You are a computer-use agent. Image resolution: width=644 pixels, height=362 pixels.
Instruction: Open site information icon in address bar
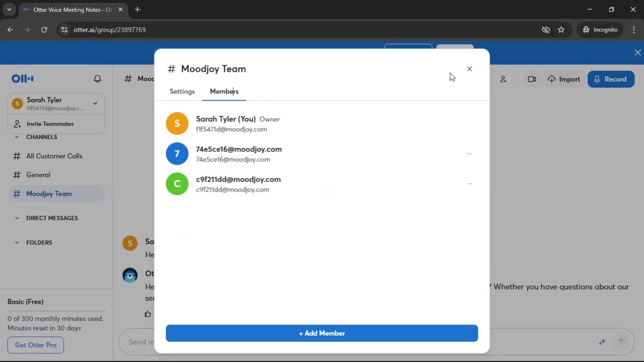click(x=64, y=30)
